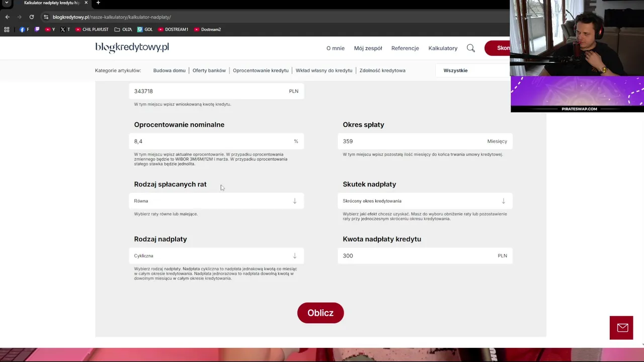Open a new browser tab
Image resolution: width=644 pixels, height=362 pixels.
(98, 3)
